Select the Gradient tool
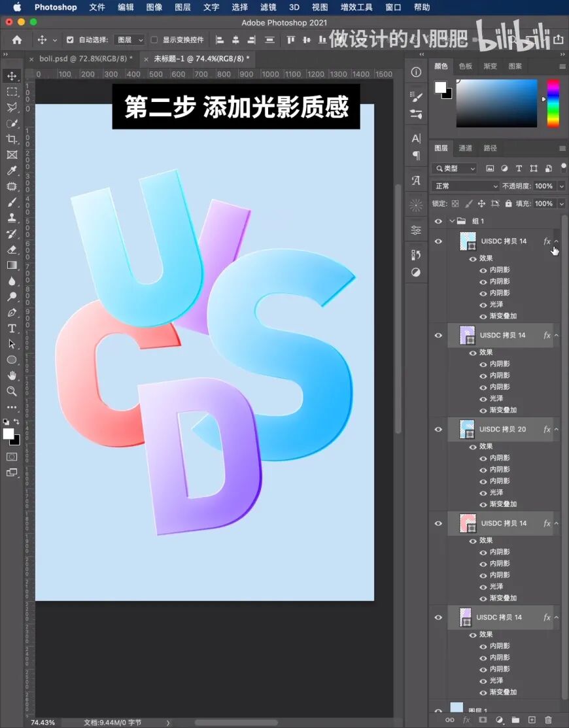The width and height of the screenshot is (569, 728). pyautogui.click(x=12, y=265)
